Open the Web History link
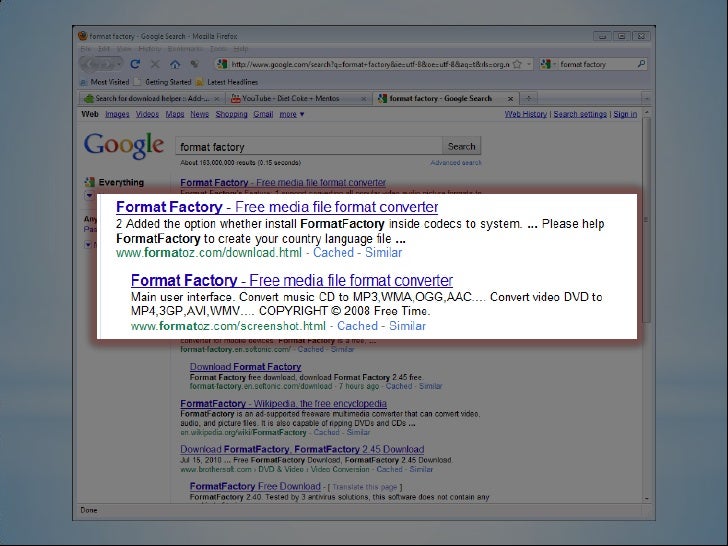This screenshot has width=728, height=546. point(526,114)
